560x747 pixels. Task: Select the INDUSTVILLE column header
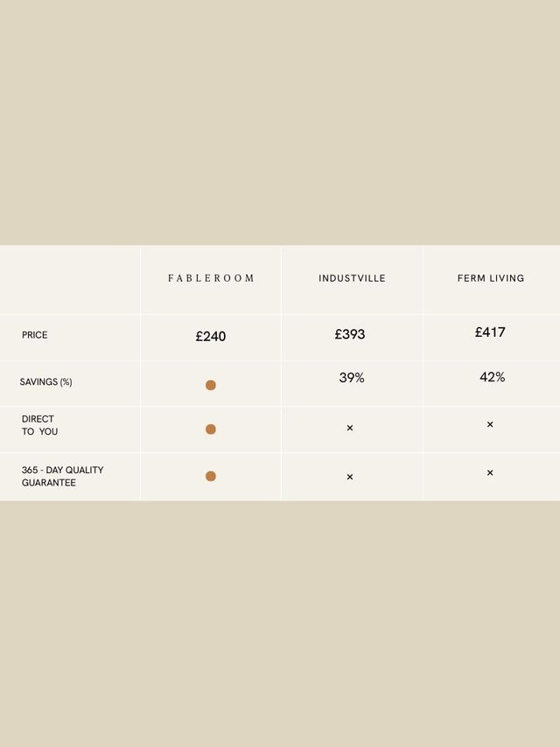click(352, 278)
